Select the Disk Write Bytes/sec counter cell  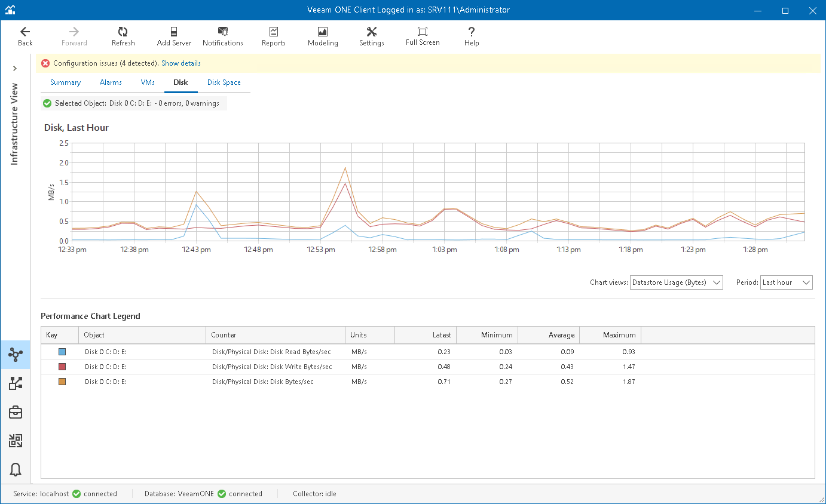click(x=272, y=367)
